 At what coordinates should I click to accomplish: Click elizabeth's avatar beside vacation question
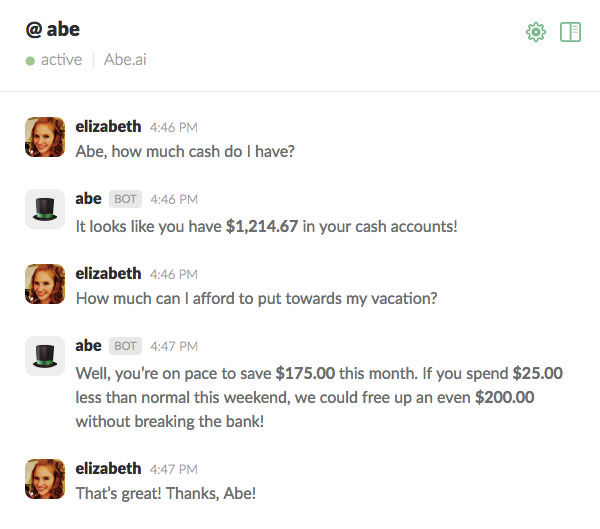coord(45,284)
